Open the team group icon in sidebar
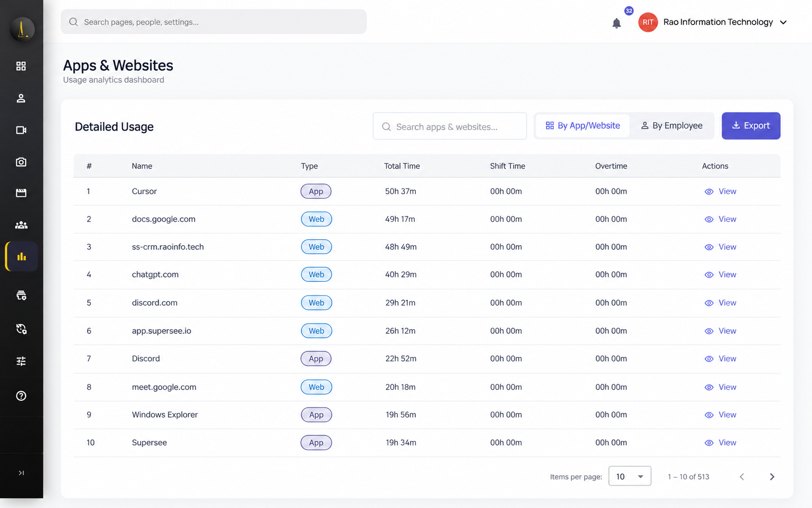The height and width of the screenshot is (508, 812). (x=21, y=225)
